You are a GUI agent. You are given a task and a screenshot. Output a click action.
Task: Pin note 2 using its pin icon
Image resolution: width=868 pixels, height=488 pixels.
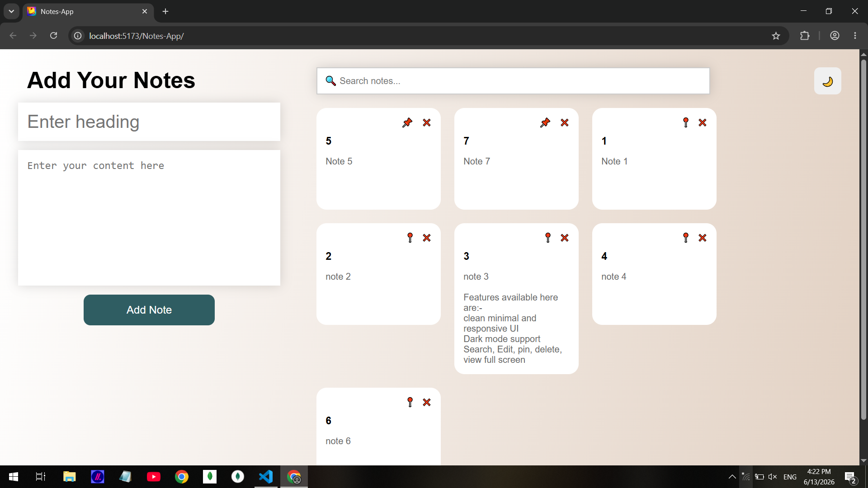(410, 238)
